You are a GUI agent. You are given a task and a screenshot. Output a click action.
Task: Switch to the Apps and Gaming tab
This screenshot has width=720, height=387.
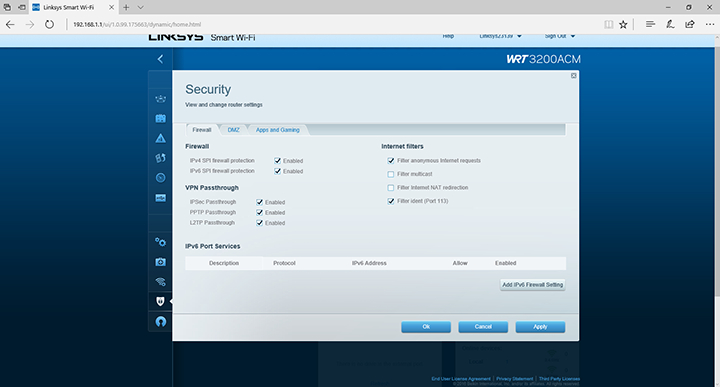[277, 130]
